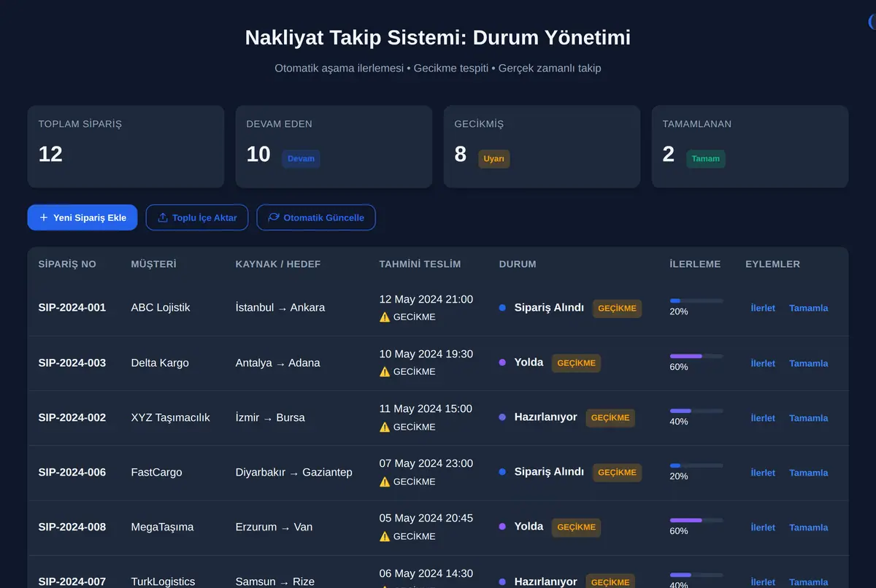This screenshot has width=876, height=588.
Task: Click customer MegaTaşıma
Action: (162, 527)
